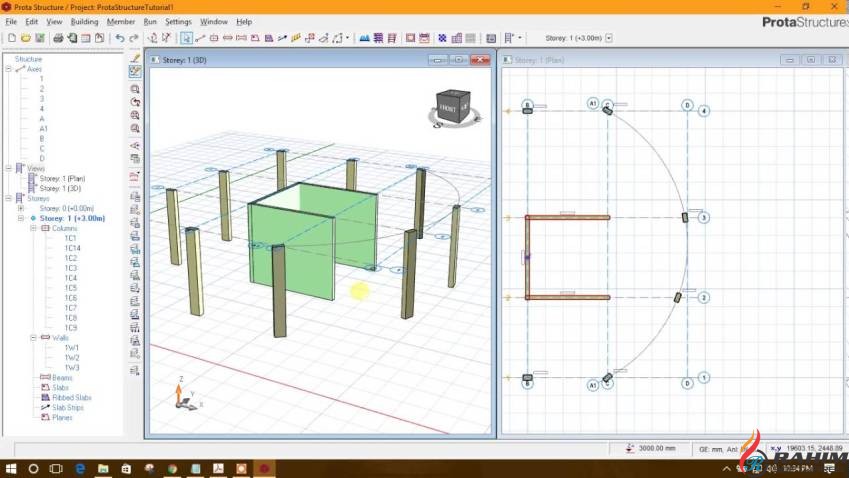Image resolution: width=849 pixels, height=478 pixels.
Task: Select wall 1W2 in structure tree
Action: click(72, 357)
